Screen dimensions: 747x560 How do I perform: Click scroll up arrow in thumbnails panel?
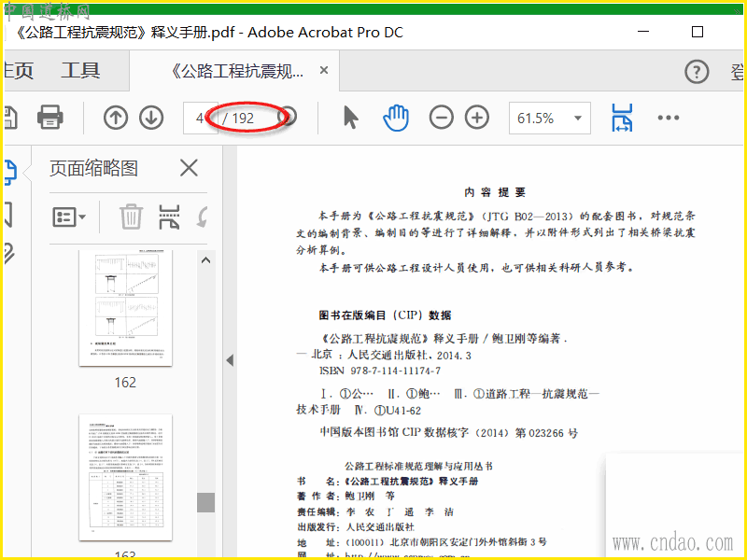click(205, 260)
